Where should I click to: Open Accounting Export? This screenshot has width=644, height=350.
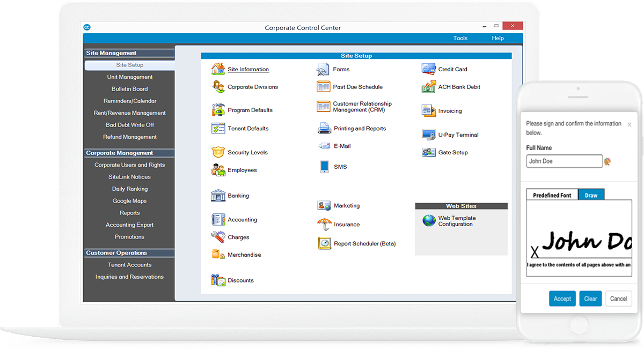[x=130, y=225]
